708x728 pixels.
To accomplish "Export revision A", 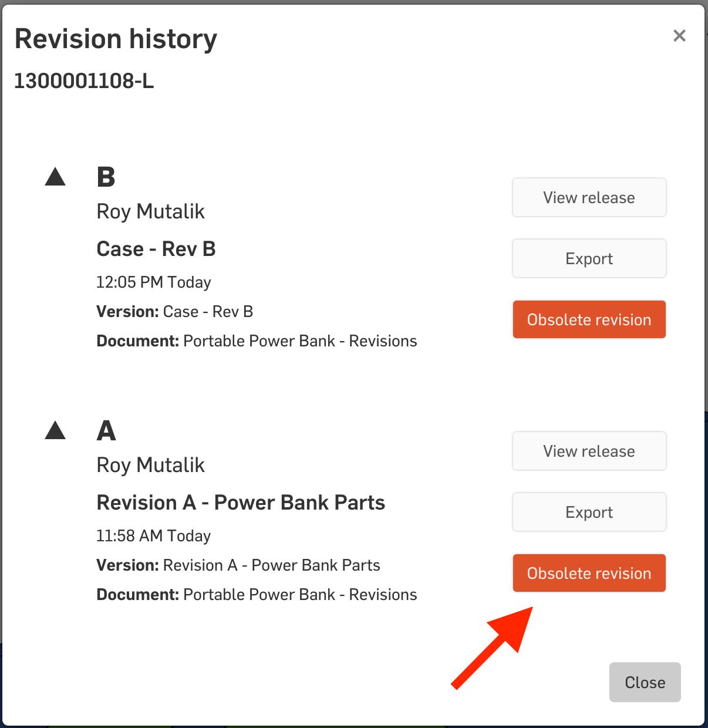I will (589, 512).
